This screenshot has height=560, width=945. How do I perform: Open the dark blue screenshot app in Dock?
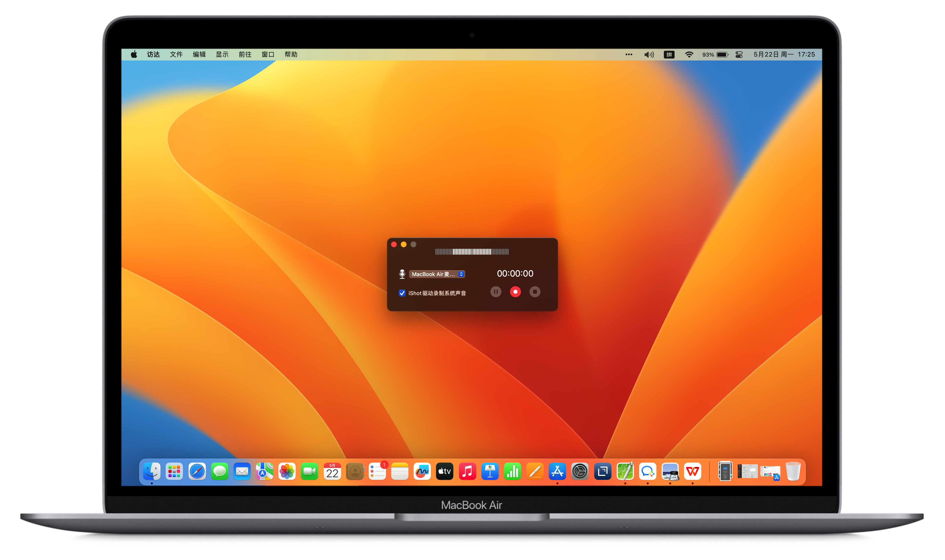[603, 471]
